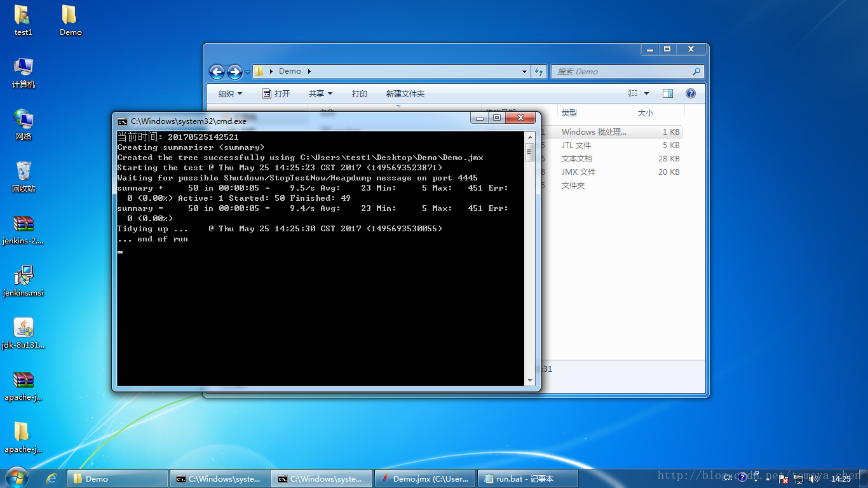
Task: Open the volume speaker tray icon
Action: pyautogui.click(x=814, y=478)
